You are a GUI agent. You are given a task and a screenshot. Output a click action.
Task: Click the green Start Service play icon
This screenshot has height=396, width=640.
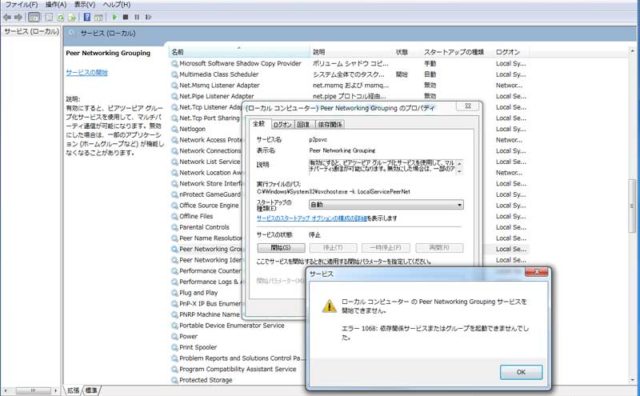(115, 17)
